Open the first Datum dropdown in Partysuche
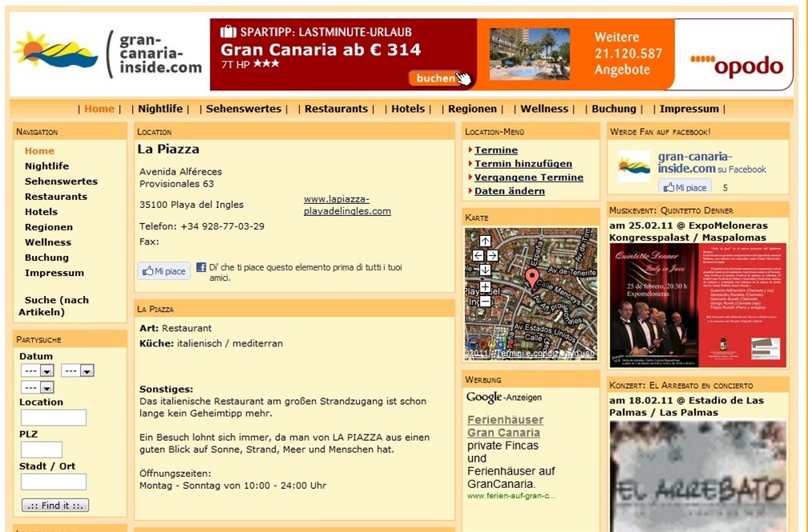This screenshot has height=532, width=808. pos(37,370)
